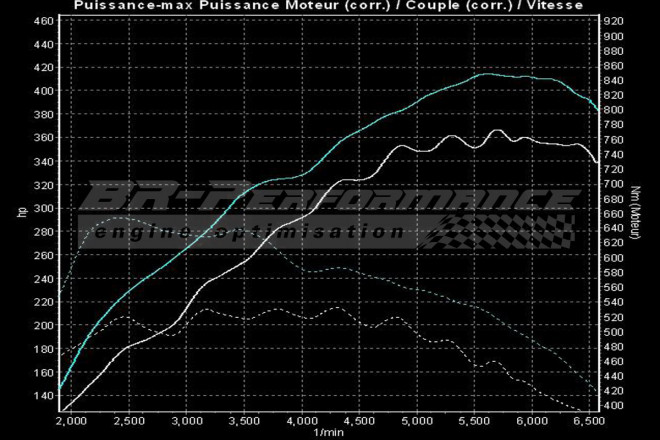Select the hp unit label on the left axis
660x440 pixels.
pyautogui.click(x=22, y=212)
